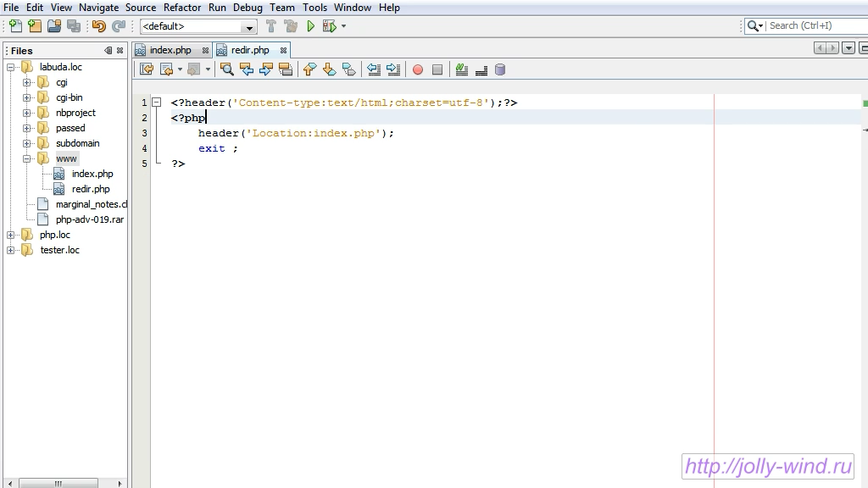Viewport: 868px width, 488px height.
Task: Open editor tabs list dropdown button
Action: 848,48
